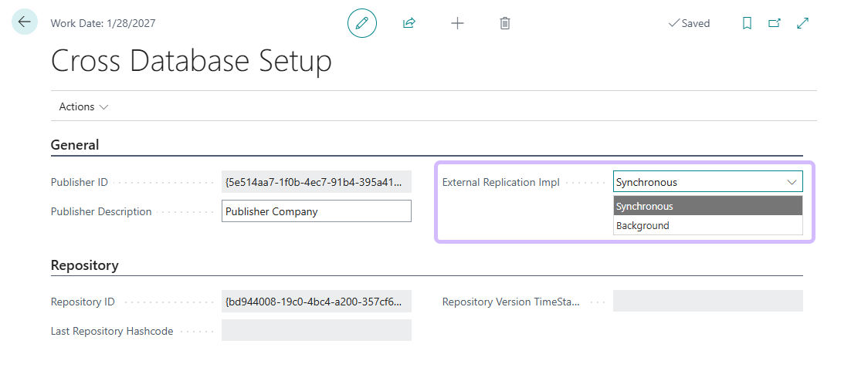Create new record with plus icon
Image resolution: width=868 pixels, height=381 pixels.
457,23
